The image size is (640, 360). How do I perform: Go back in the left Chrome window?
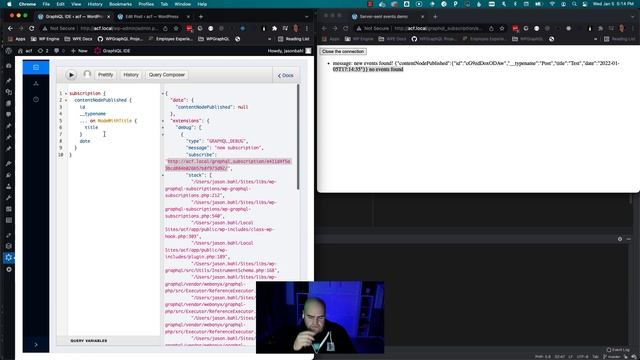[10, 29]
